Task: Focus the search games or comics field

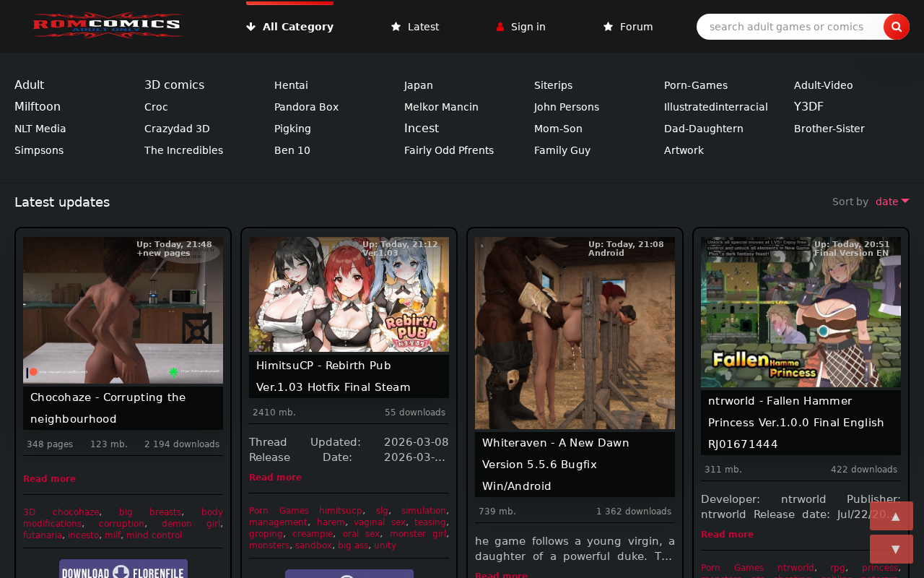Action: 790,27
